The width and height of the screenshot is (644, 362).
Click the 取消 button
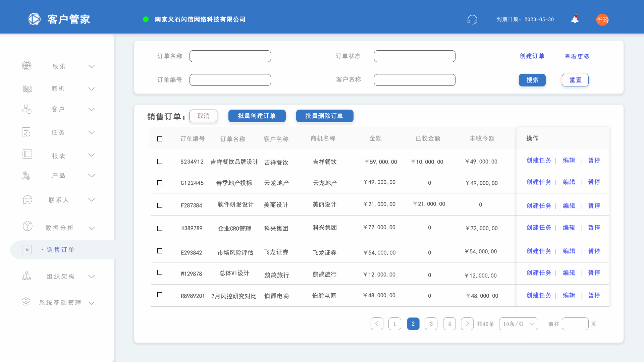click(203, 116)
